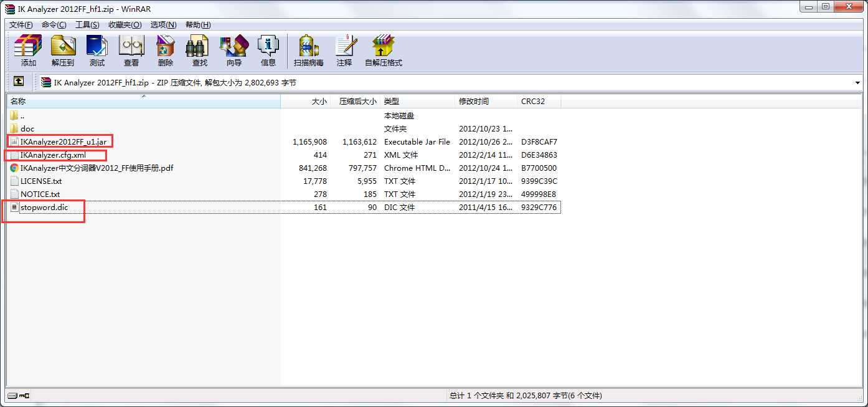
Task: Sort by 大小 column header
Action: click(305, 101)
